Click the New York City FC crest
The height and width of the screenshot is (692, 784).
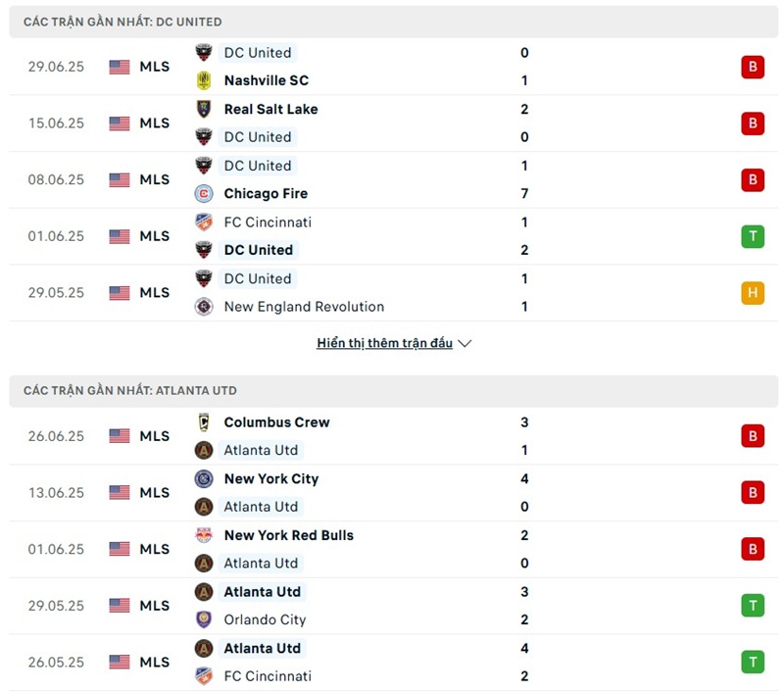point(204,479)
